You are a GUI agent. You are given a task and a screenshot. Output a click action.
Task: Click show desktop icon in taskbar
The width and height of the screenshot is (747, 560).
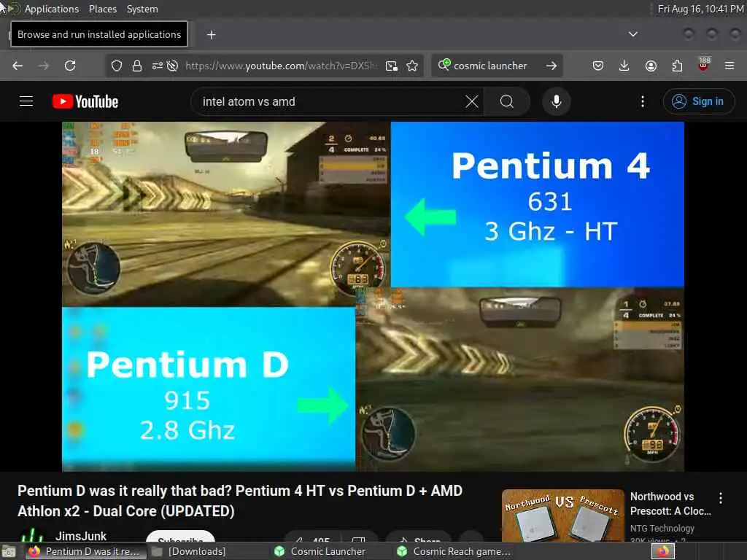pos(9,552)
